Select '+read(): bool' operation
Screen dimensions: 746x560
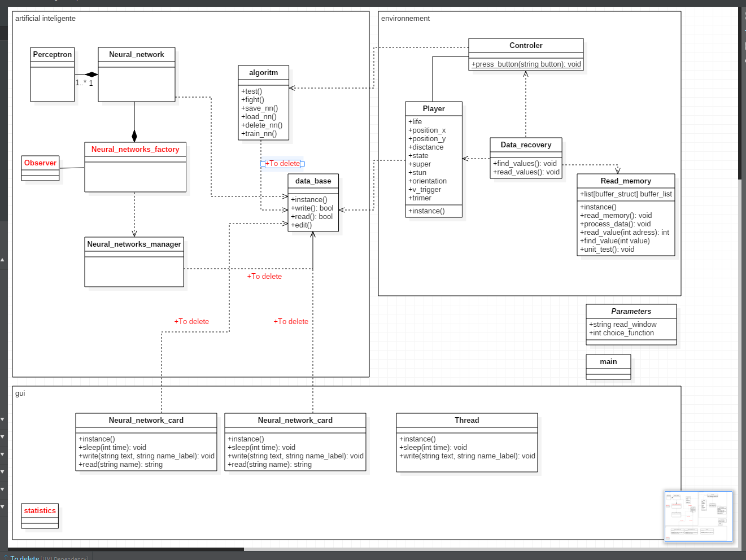[312, 217]
